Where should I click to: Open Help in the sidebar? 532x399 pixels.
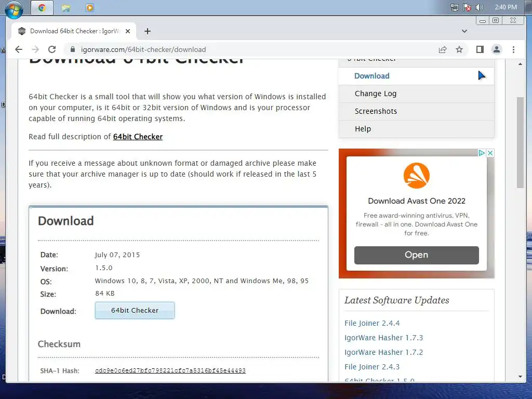tap(416, 129)
